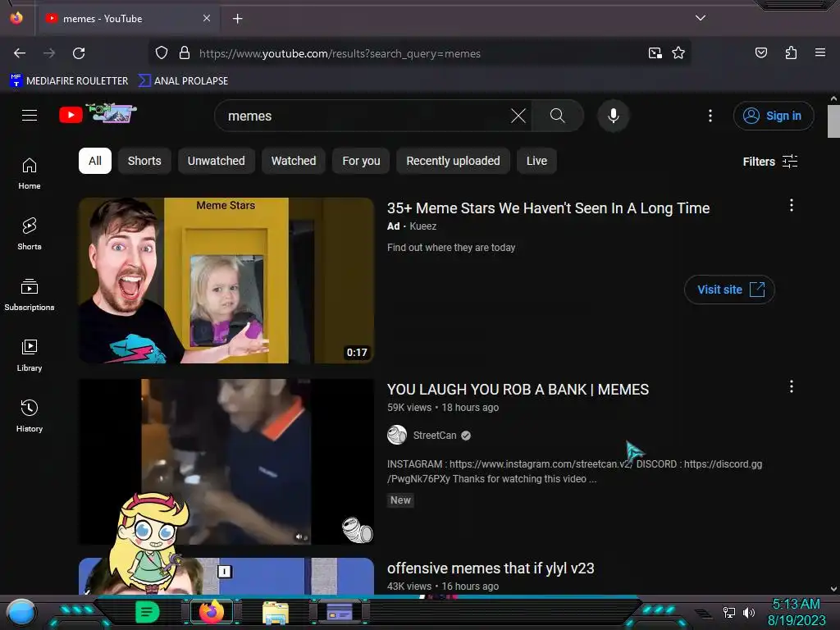The width and height of the screenshot is (840, 630).
Task: View site security padlock info
Action: (x=185, y=53)
